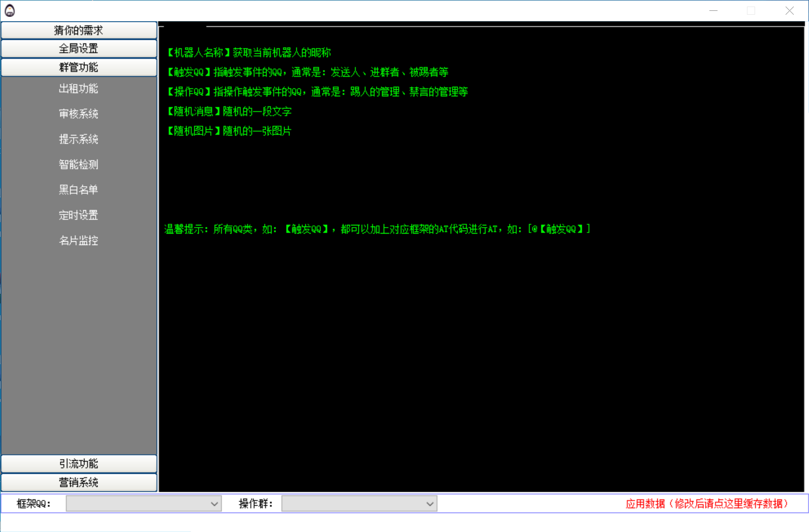Select 出租功能 in the sidebar
This screenshot has width=809, height=532.
[x=79, y=88]
